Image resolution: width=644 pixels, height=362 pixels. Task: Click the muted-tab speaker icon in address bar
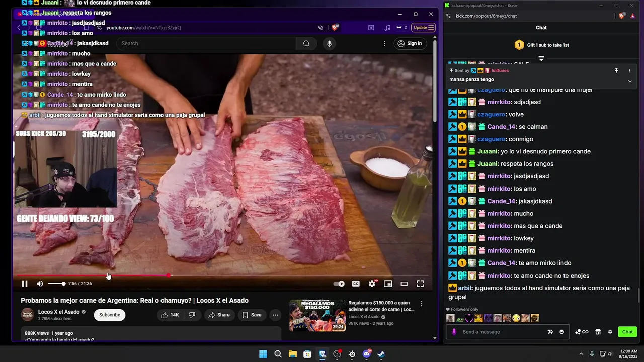(x=320, y=28)
